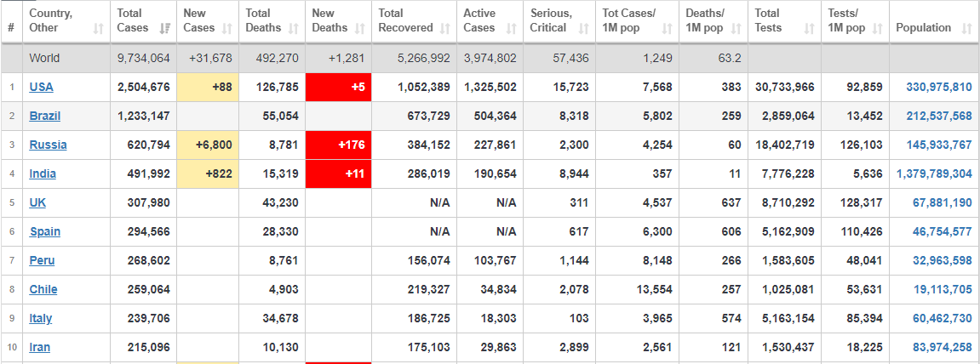The width and height of the screenshot is (980, 364).
Task: Sort by Serious, Critical arrow icon
Action: [x=584, y=28]
